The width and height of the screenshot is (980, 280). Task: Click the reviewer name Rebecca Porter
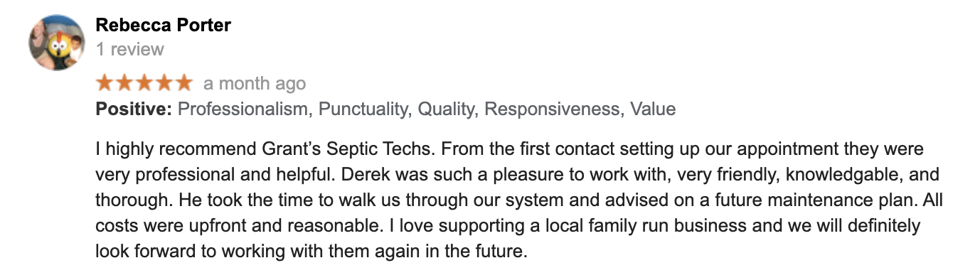click(x=163, y=26)
